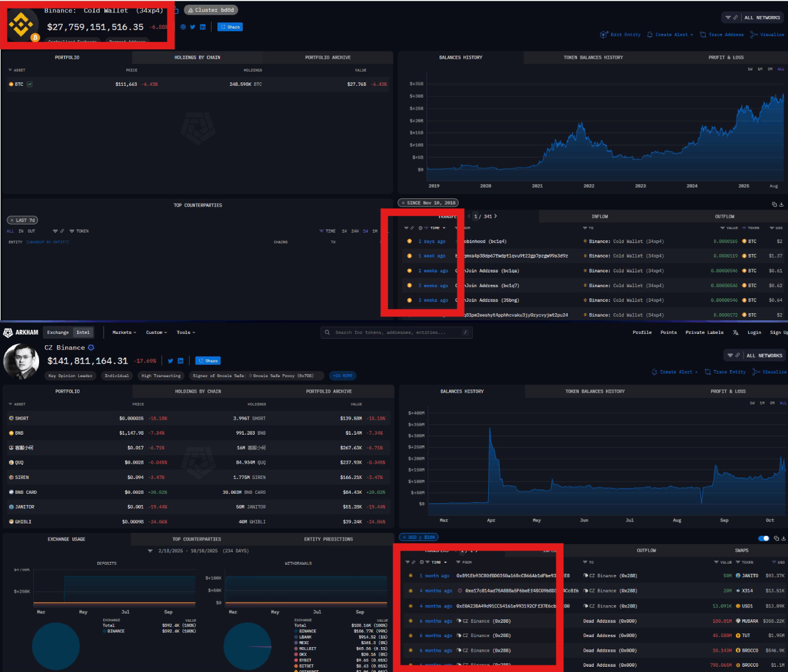Open Twitter link beside CZ Binance balance
Screen dimensions: 788x672
(171, 361)
